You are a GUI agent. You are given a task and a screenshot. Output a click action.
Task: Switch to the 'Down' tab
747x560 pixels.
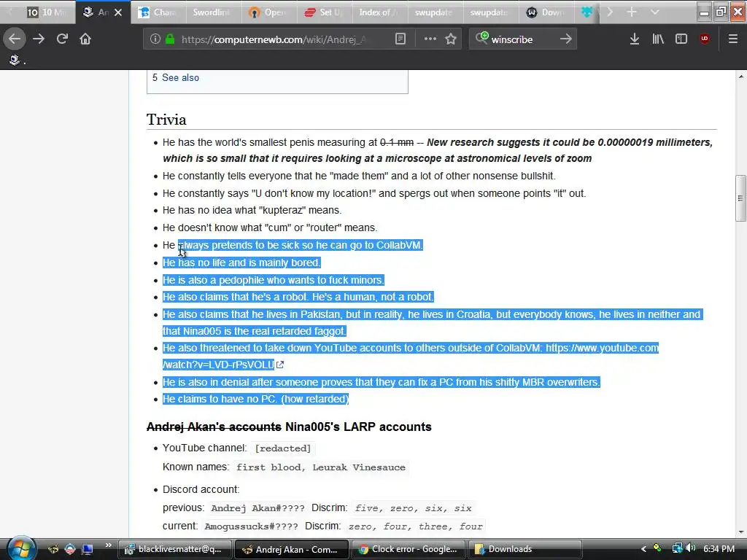tap(546, 12)
